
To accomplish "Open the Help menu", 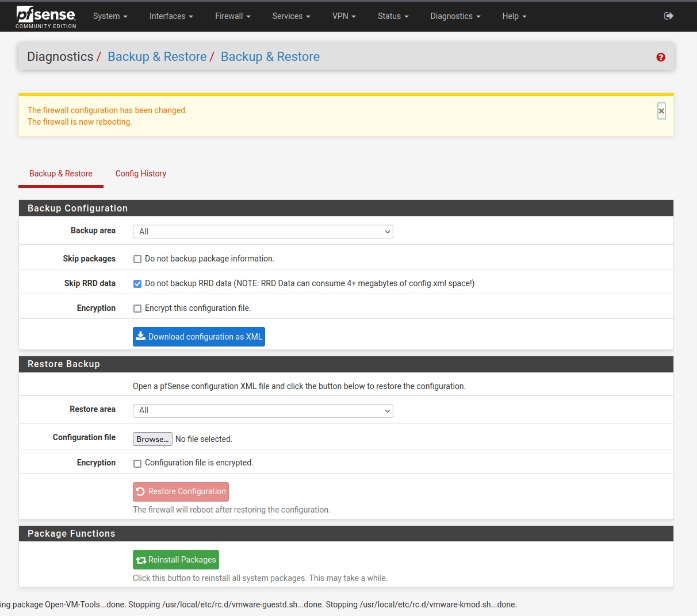I will tap(514, 16).
